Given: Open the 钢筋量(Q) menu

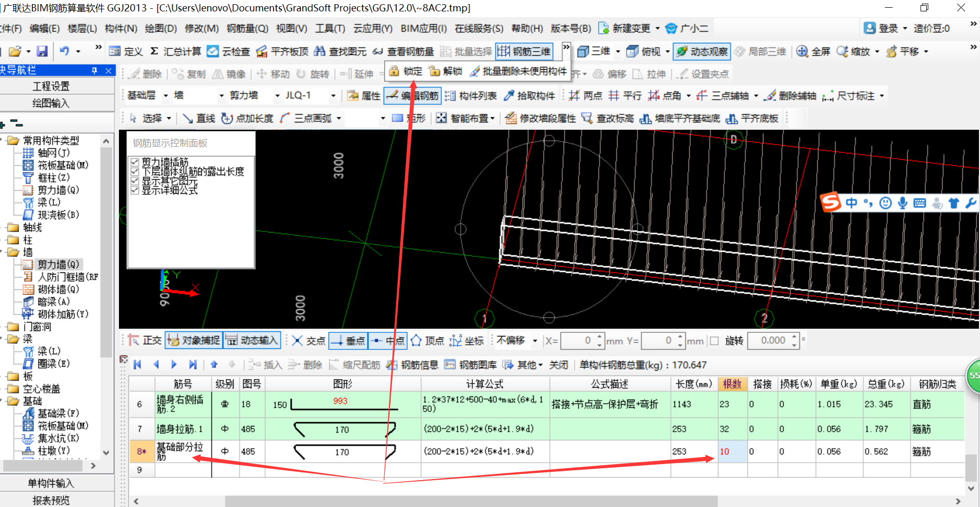Looking at the screenshot, I should coord(247,28).
